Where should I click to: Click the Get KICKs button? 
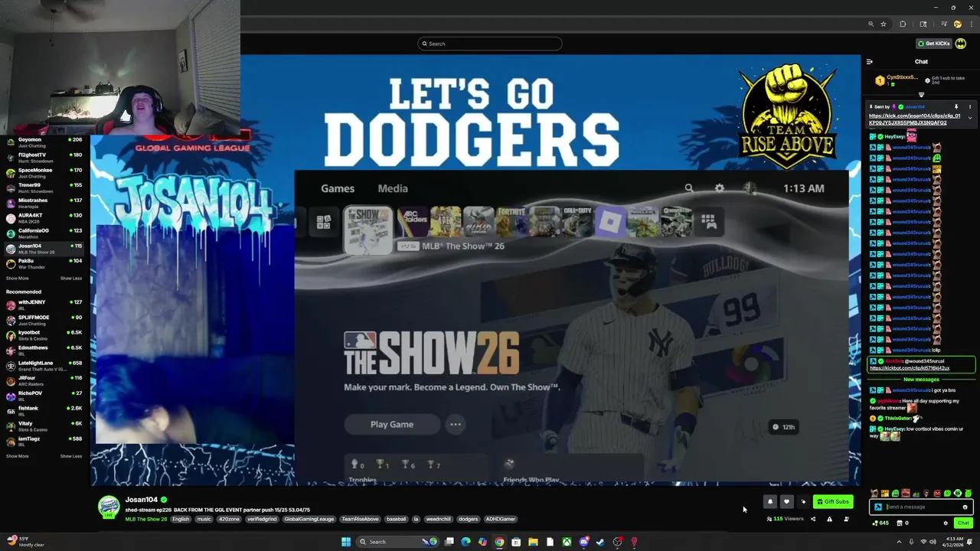coord(934,44)
